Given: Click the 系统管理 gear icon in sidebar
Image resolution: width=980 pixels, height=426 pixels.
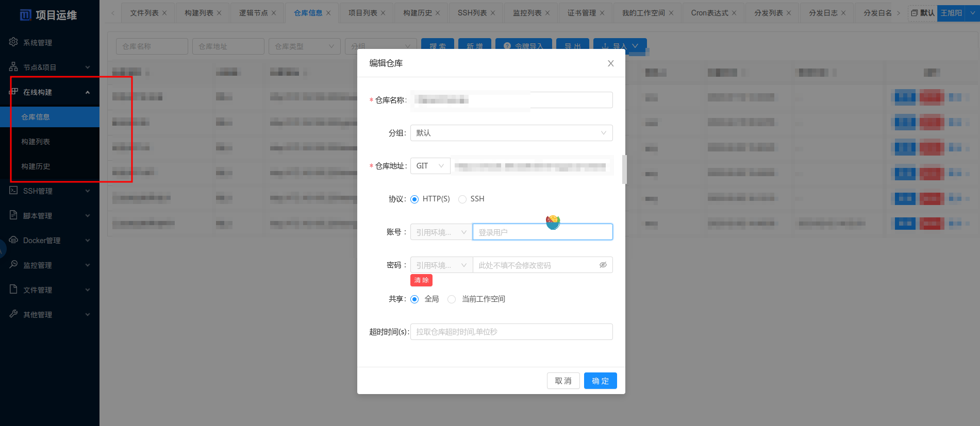Looking at the screenshot, I should 13,42.
